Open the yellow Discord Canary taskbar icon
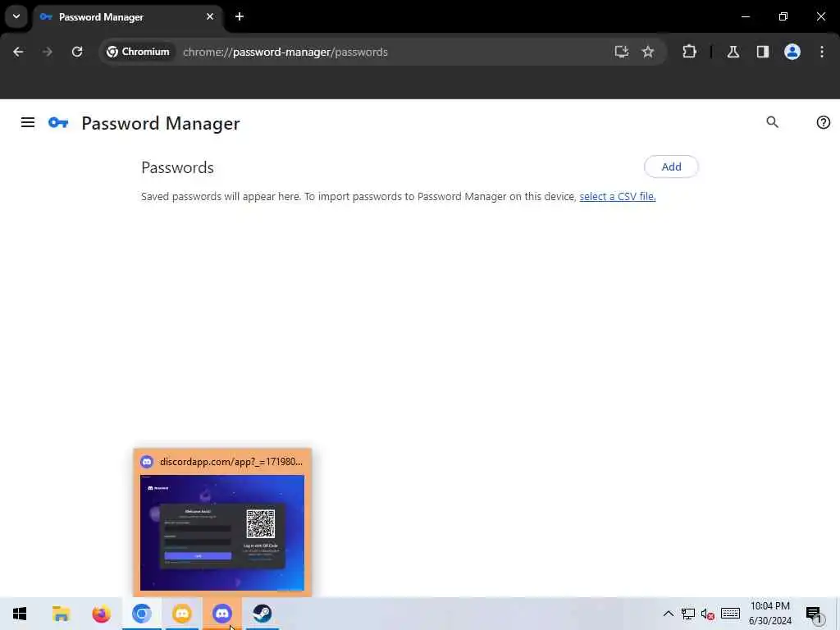Screen dimensions: 840x630 point(181,614)
